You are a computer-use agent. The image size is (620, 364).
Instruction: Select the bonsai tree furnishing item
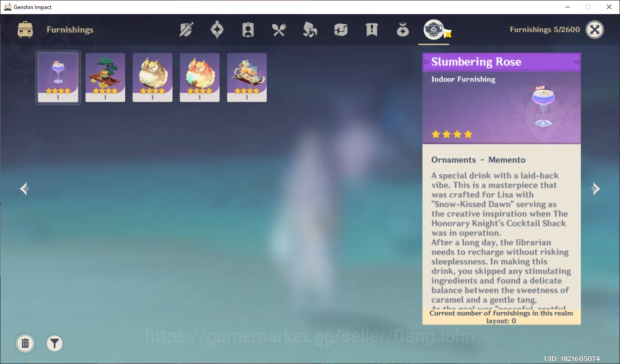point(105,77)
